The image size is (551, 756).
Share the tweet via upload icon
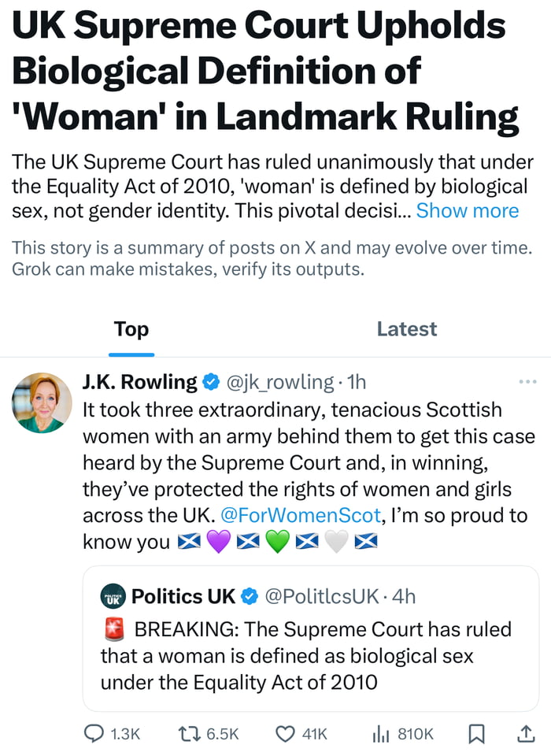click(x=524, y=733)
